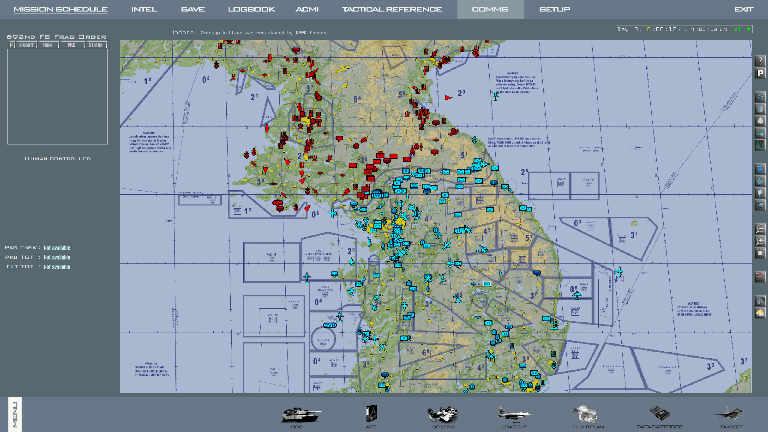Screen dimensions: 768x432
Task: Open the ATO binder icon
Action: coord(371,416)
